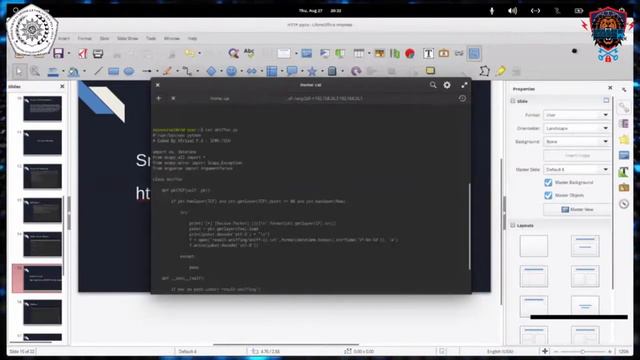Close the Properties sidebar deck
This screenshot has height=360, width=640.
tap(610, 88)
